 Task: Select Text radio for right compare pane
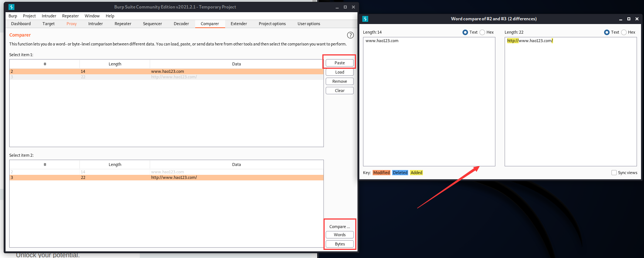[607, 32]
